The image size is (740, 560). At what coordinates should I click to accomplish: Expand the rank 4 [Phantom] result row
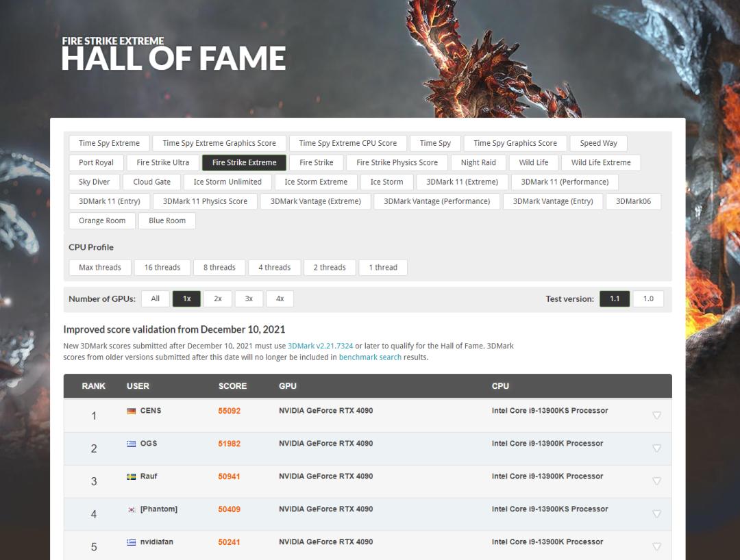(656, 513)
